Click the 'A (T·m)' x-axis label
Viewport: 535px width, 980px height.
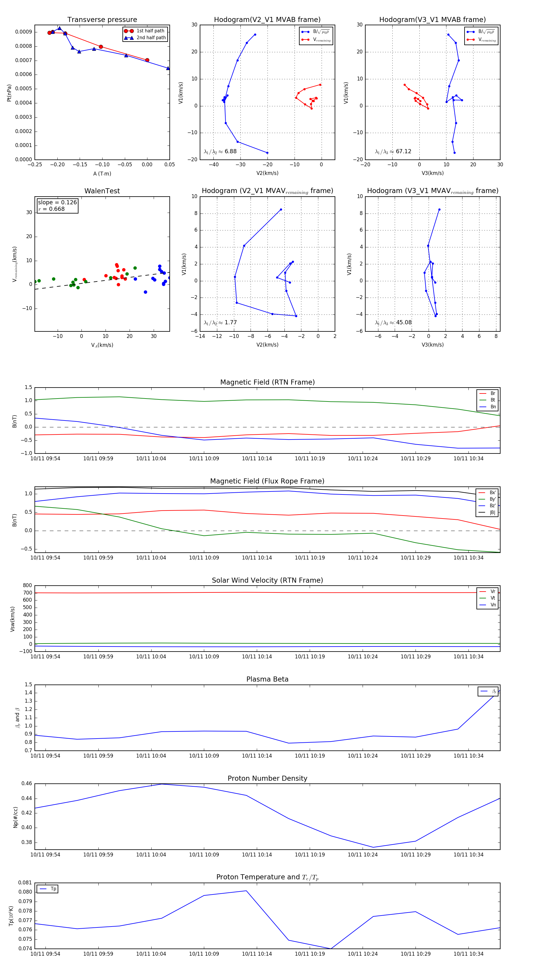click(102, 173)
